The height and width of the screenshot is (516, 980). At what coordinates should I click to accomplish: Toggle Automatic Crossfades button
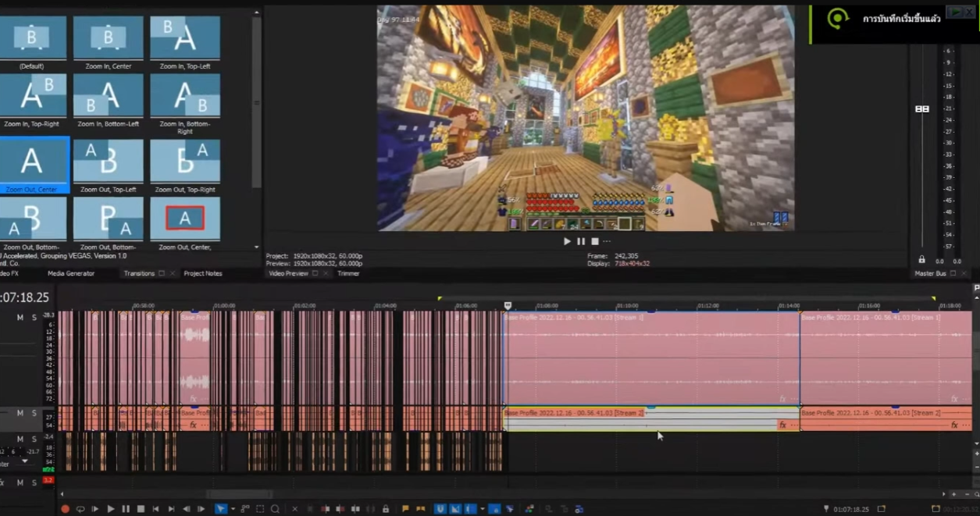pos(455,509)
